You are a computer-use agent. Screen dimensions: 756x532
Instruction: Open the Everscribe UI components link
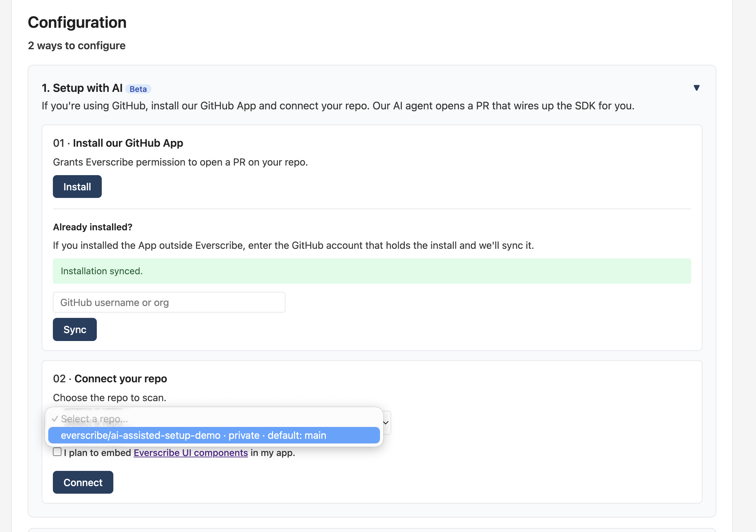191,452
